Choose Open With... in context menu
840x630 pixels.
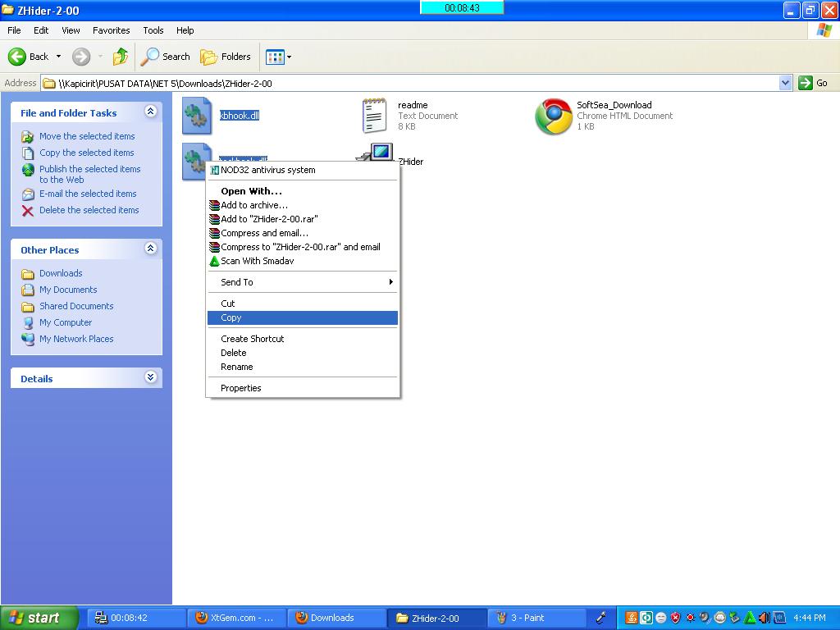[303, 191]
